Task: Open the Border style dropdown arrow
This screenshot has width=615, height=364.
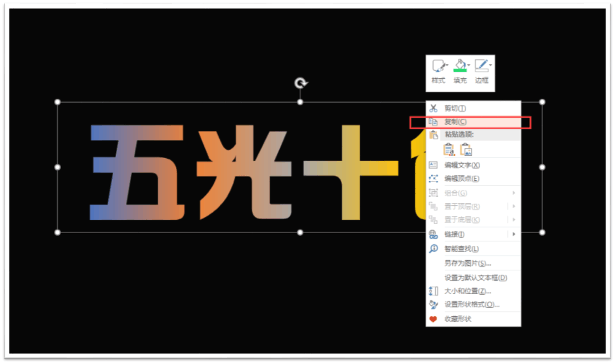Action: (491, 65)
